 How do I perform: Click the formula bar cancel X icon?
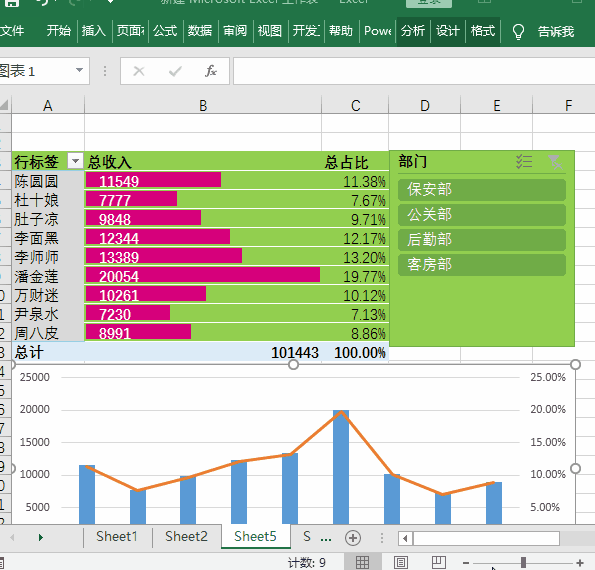pyautogui.click(x=139, y=71)
